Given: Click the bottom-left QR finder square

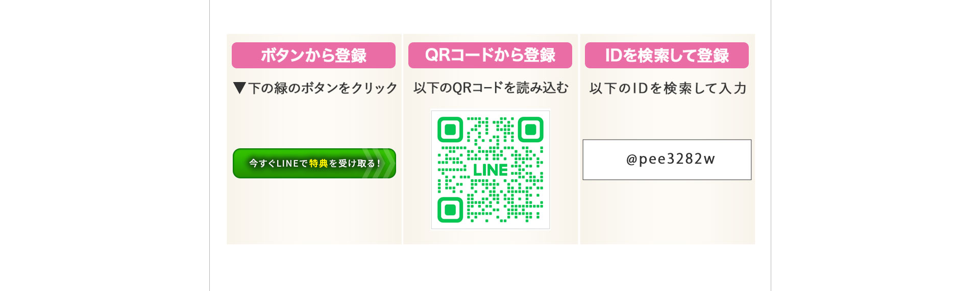Looking at the screenshot, I should [450, 209].
